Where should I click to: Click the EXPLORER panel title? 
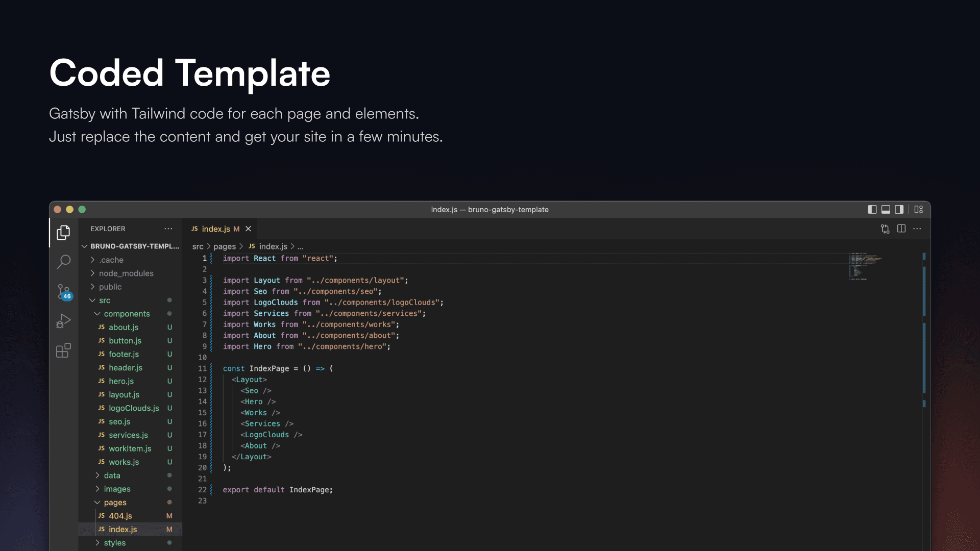click(x=108, y=229)
